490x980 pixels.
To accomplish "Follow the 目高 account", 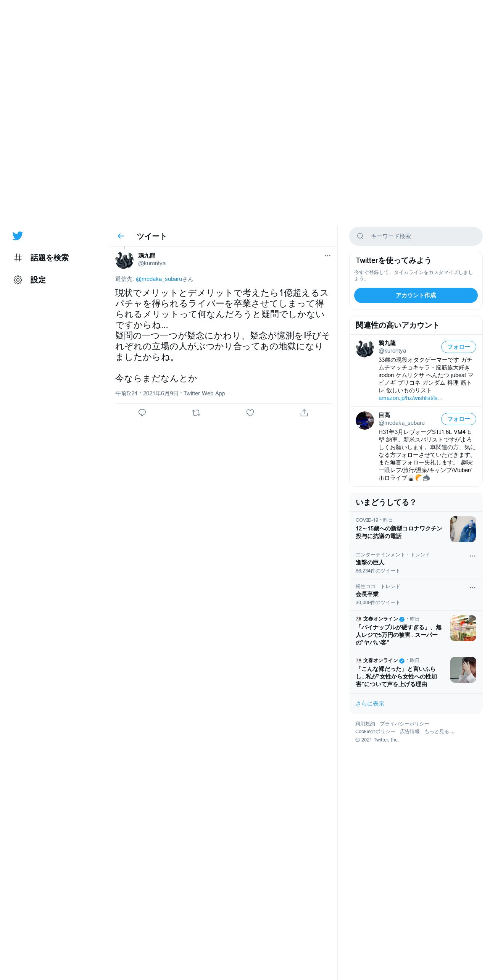I will point(458,419).
